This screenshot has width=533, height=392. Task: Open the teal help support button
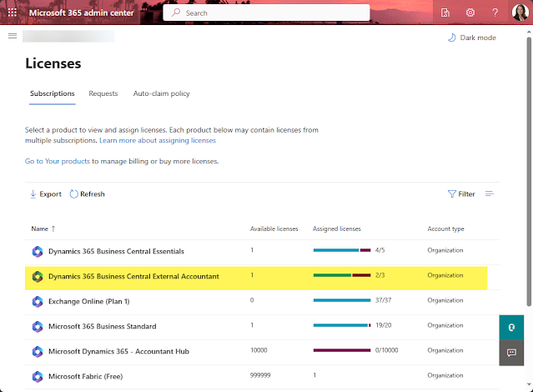pos(511,328)
